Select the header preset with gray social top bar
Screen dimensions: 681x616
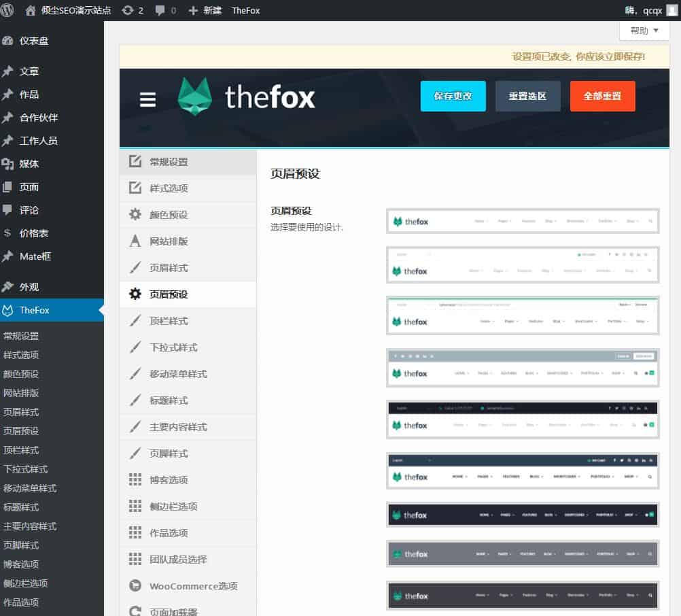click(523, 368)
